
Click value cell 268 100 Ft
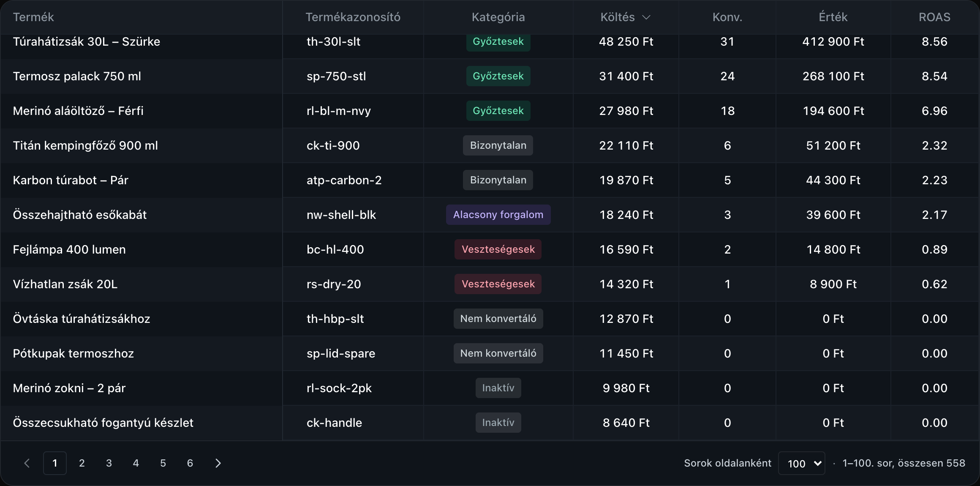(833, 76)
